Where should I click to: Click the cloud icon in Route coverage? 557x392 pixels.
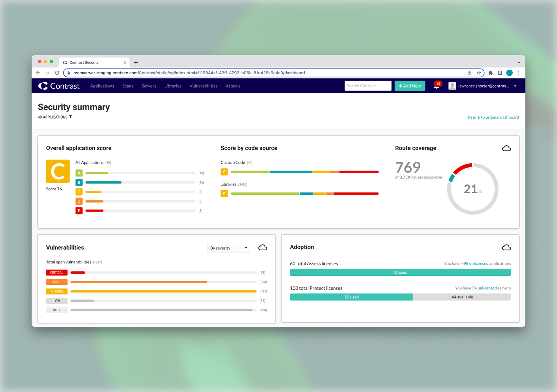(506, 148)
